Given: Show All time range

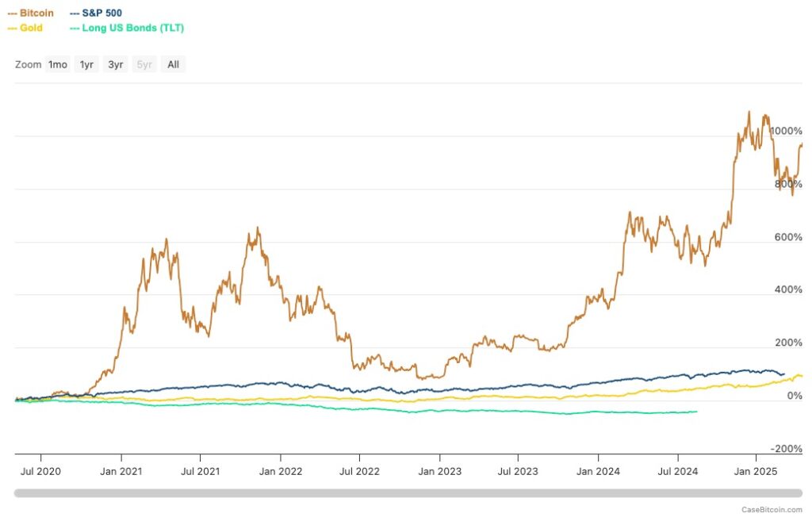Looking at the screenshot, I should coord(173,65).
